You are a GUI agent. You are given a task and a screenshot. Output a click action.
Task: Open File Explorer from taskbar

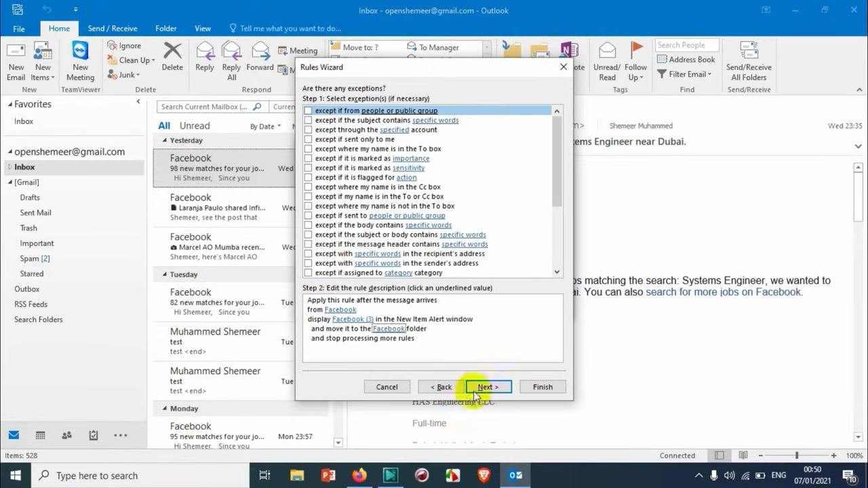click(296, 475)
